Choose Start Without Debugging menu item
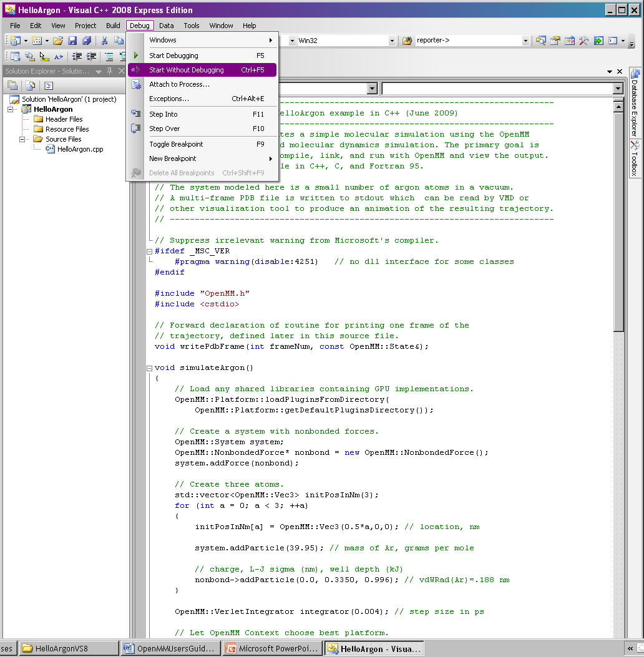Viewport: 644px width, 657px height. point(202,70)
